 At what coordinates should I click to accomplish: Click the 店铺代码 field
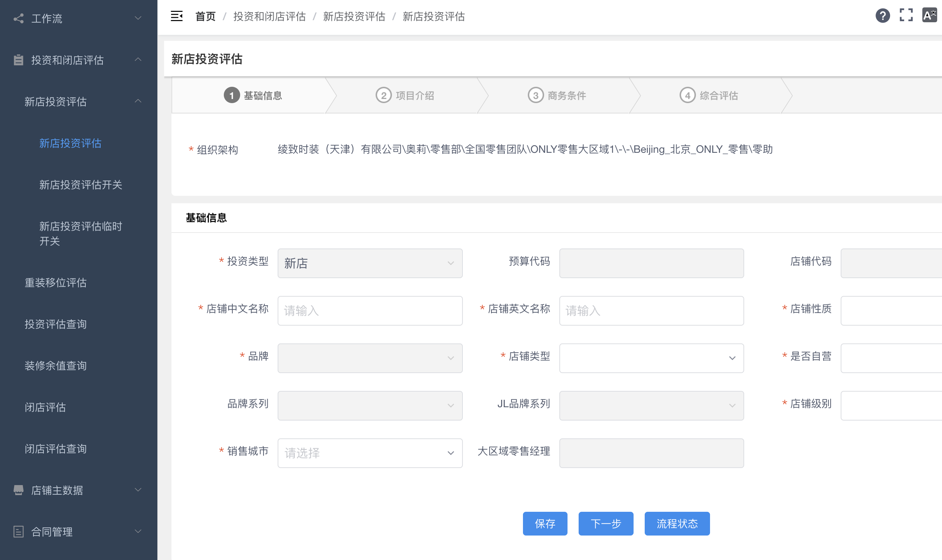tap(892, 263)
